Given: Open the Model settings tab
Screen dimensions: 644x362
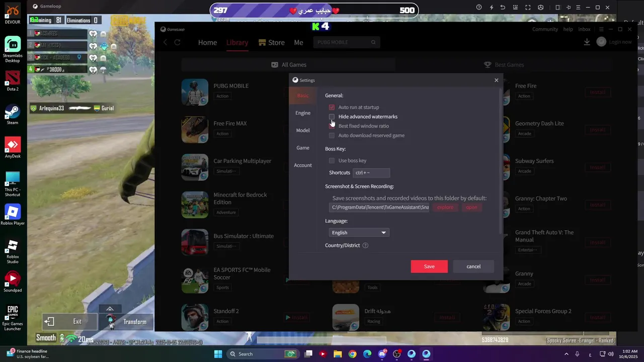Looking at the screenshot, I should pyautogui.click(x=303, y=130).
